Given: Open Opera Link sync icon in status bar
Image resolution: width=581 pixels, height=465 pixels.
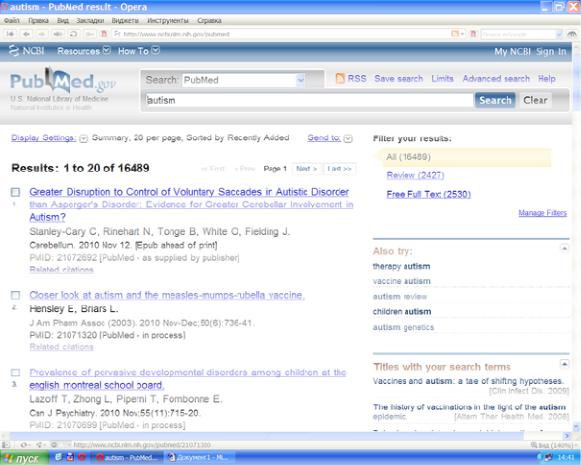Looking at the screenshot, I should point(24,444).
